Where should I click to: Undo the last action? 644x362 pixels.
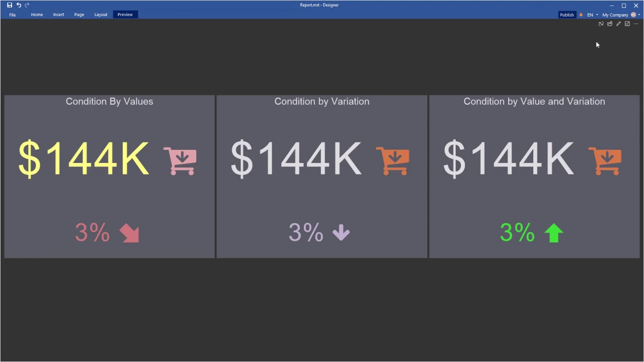pos(19,5)
